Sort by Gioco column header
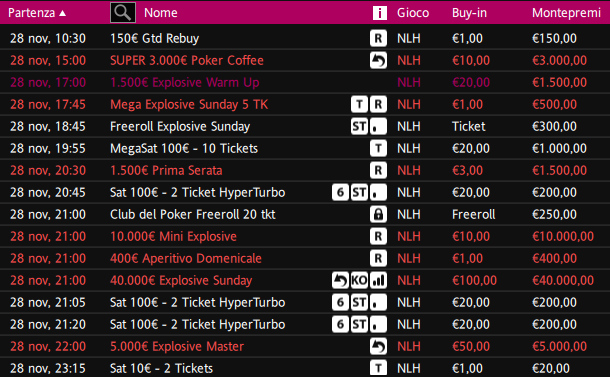 pos(413,13)
